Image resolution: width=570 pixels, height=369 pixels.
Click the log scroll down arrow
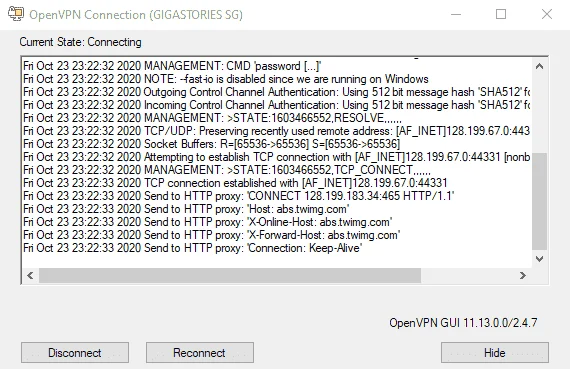click(x=539, y=259)
